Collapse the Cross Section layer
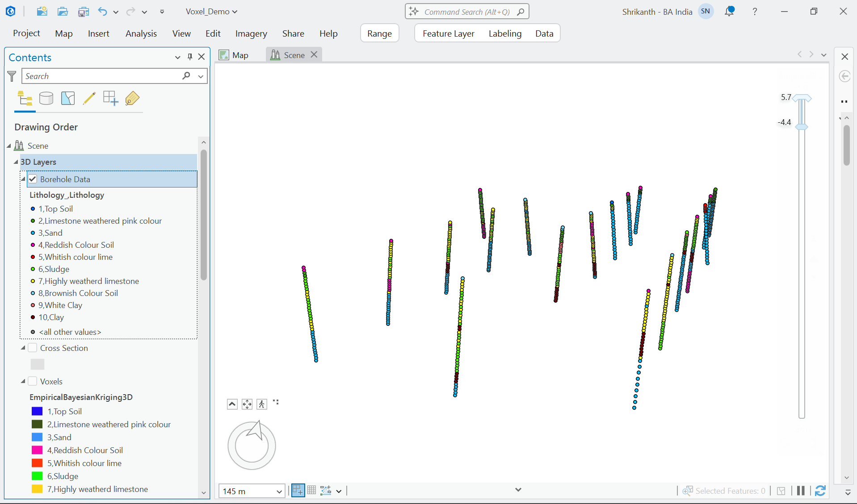The height and width of the screenshot is (504, 857). [23, 348]
